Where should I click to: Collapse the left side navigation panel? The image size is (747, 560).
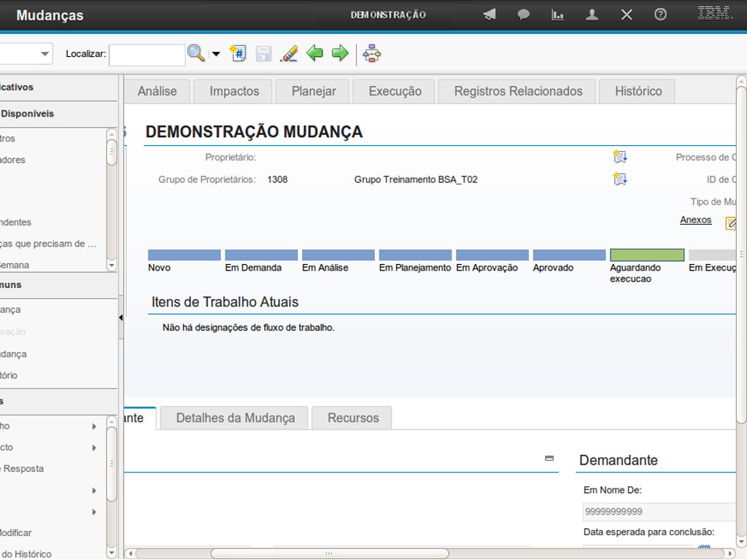pos(120,318)
